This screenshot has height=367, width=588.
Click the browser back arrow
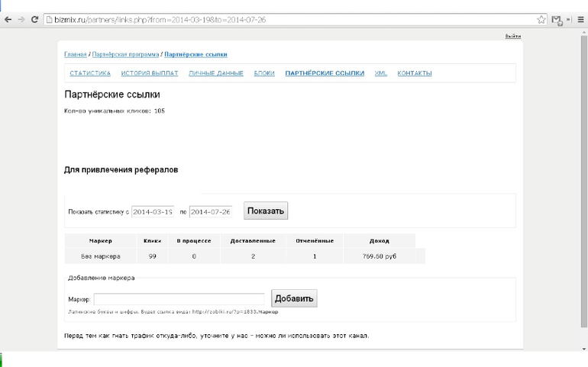point(8,20)
